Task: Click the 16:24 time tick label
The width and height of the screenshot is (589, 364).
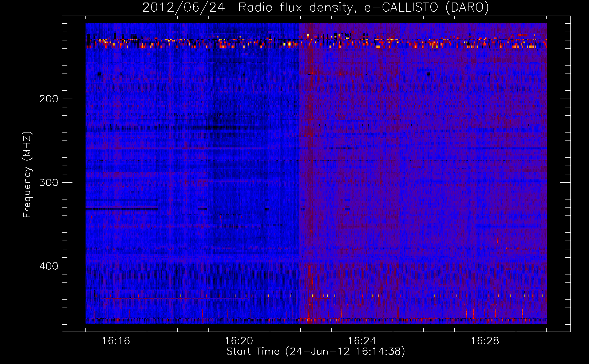Action: [362, 341]
